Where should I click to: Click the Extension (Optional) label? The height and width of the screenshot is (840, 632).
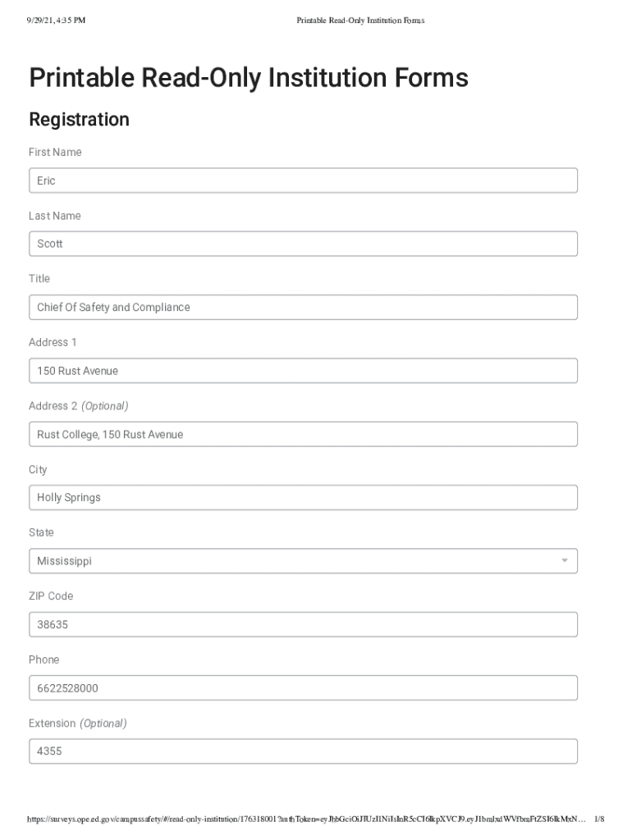pos(77,724)
